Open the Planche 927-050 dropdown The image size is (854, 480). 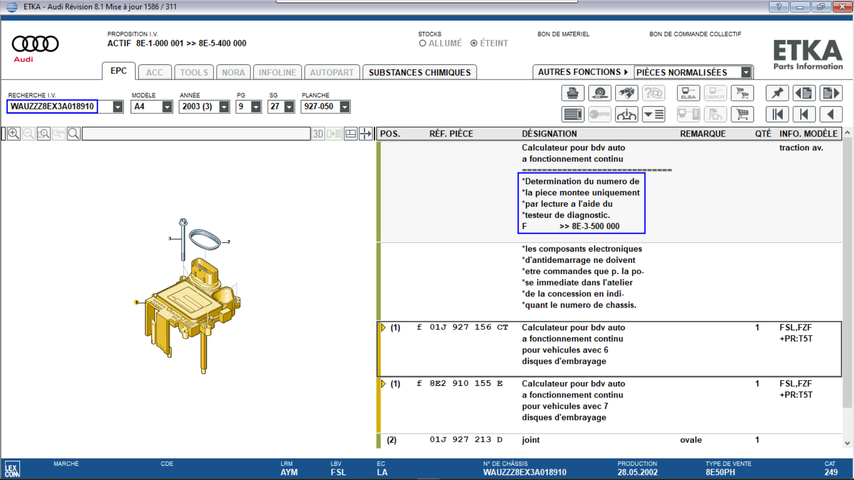344,107
